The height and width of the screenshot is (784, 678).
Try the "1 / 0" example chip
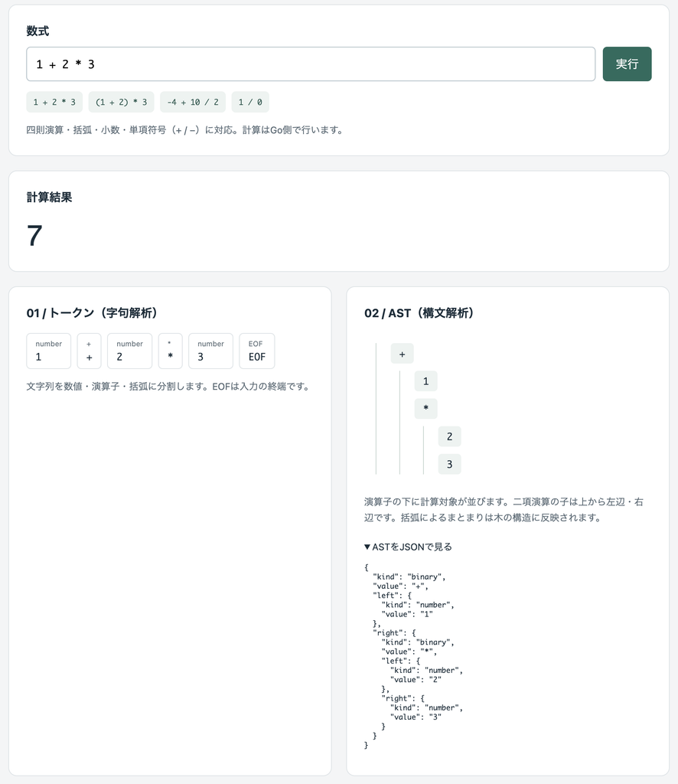coord(250,102)
